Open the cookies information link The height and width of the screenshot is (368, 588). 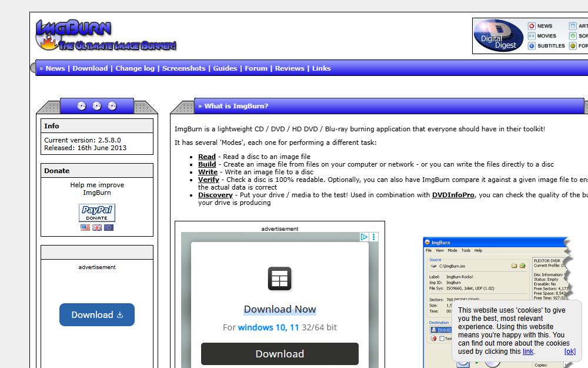528,352
